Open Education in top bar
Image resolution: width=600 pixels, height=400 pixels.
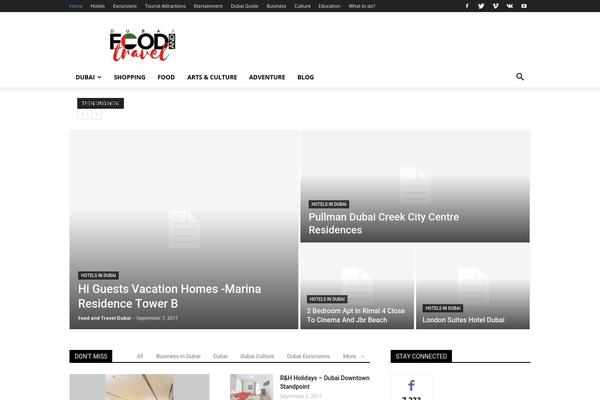(x=329, y=6)
